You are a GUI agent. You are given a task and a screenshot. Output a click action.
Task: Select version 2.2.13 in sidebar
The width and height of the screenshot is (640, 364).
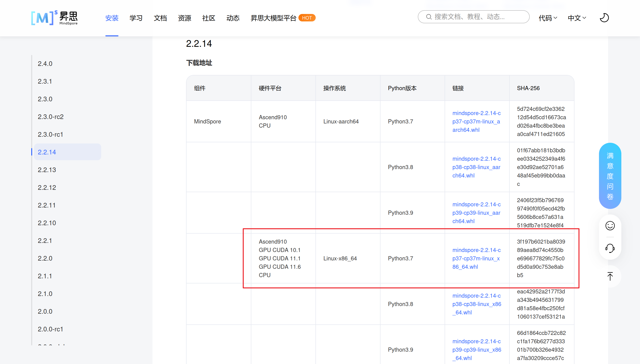click(x=47, y=170)
